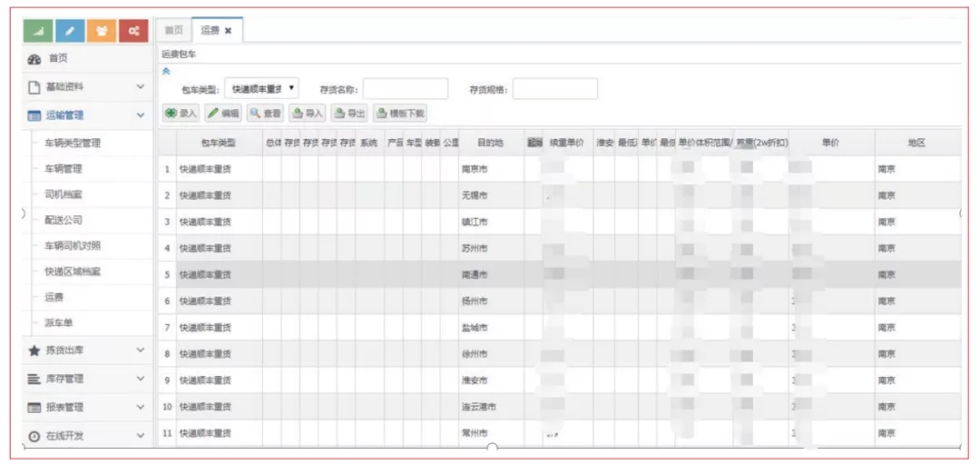
Task: Close the 运费 tab
Action: click(228, 31)
